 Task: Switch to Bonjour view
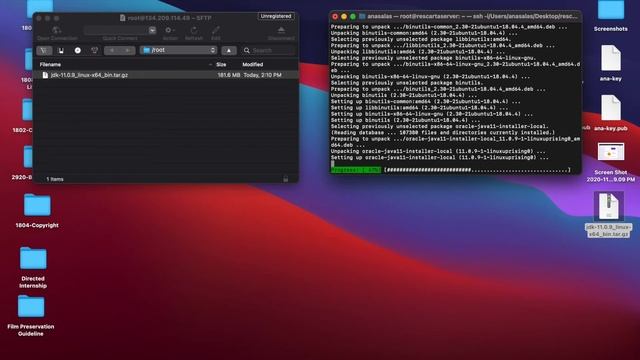point(94,50)
